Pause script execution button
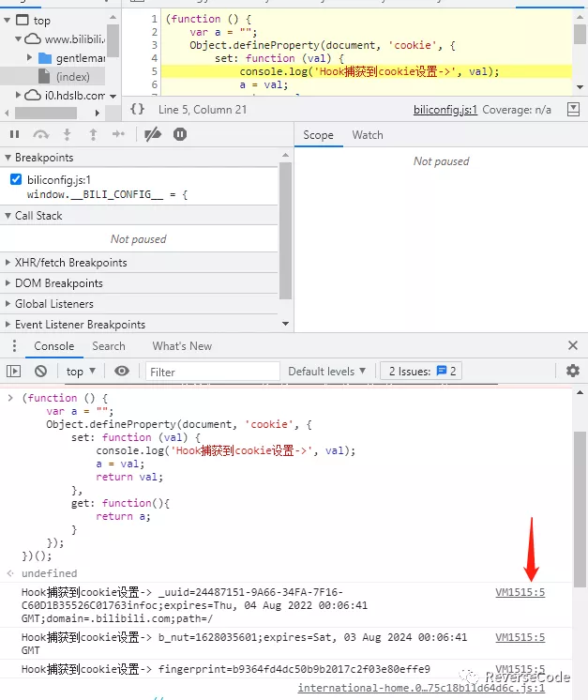The image size is (588, 700). (14, 134)
